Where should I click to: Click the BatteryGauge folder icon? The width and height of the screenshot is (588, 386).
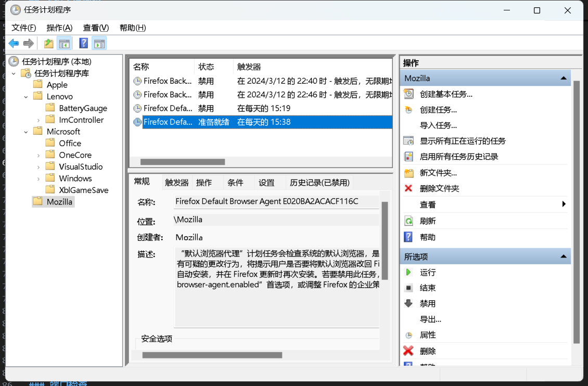50,108
